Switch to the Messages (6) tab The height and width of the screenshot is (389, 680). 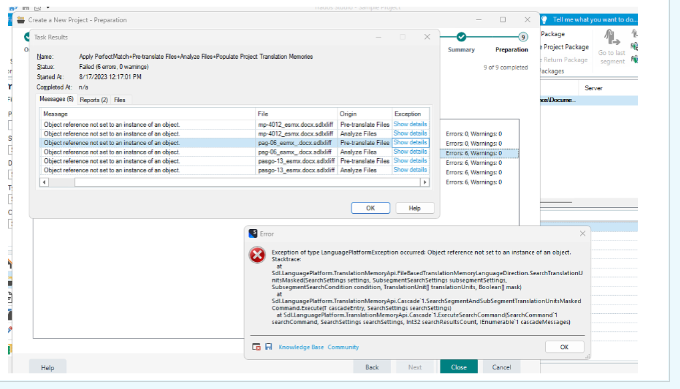(x=56, y=99)
